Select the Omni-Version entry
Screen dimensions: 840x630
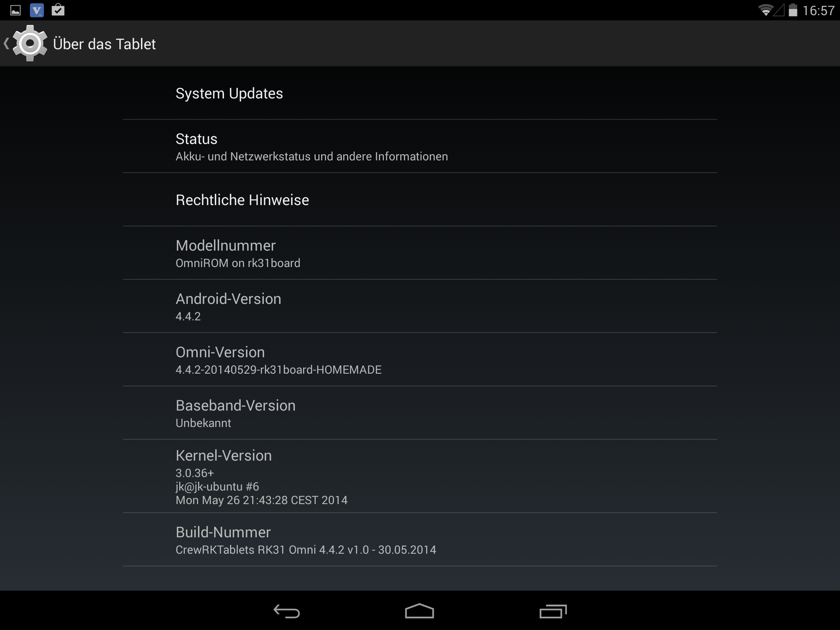420,360
